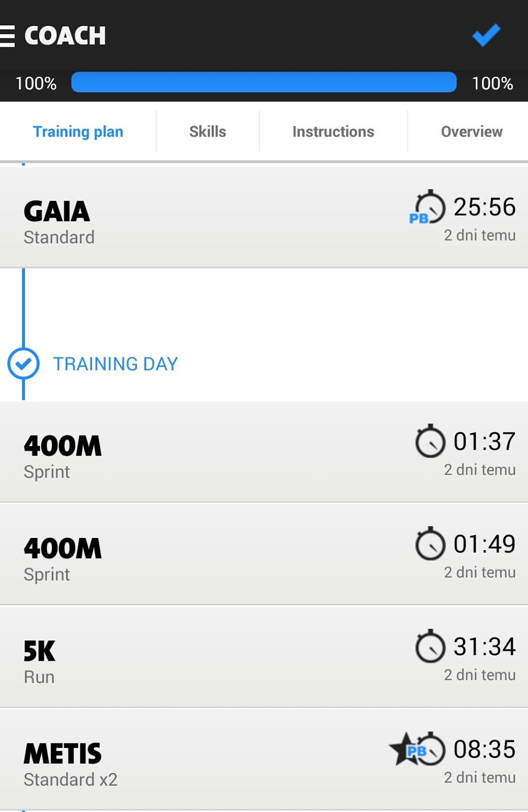This screenshot has height=812, width=528.
Task: Tap the TRAINING DAY label
Action: click(116, 364)
